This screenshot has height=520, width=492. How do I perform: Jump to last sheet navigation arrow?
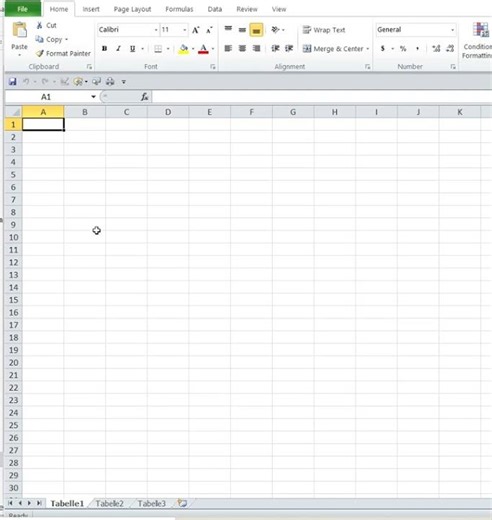(39, 503)
